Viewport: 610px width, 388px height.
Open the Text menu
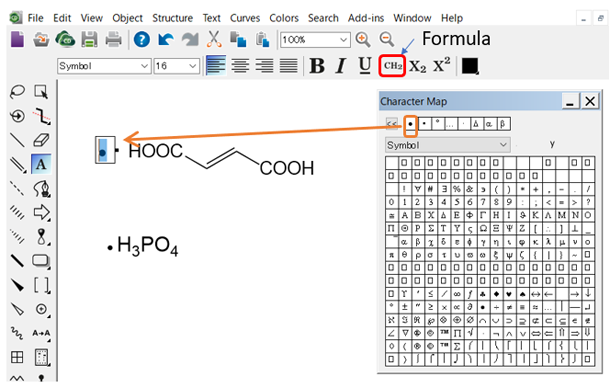coord(212,18)
